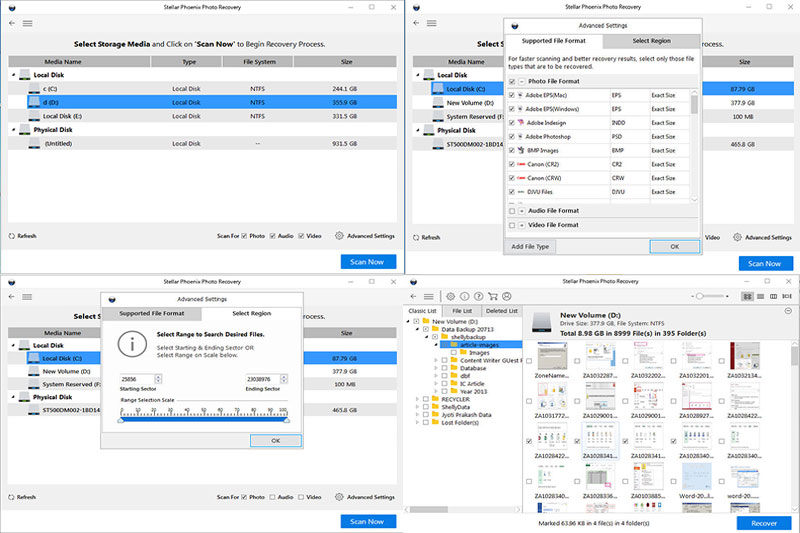Click OK in the Supported File Format dialog
Viewport: 800px width, 533px height.
pyautogui.click(x=674, y=246)
